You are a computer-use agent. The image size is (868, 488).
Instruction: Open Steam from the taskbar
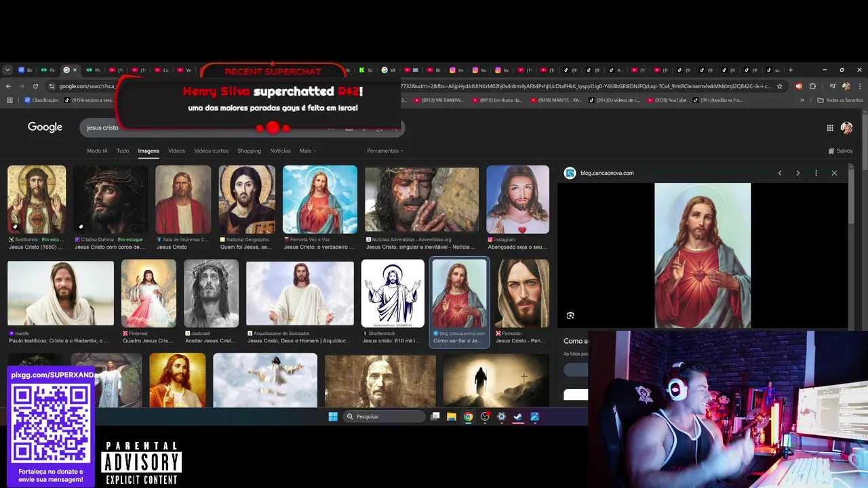[x=518, y=417]
